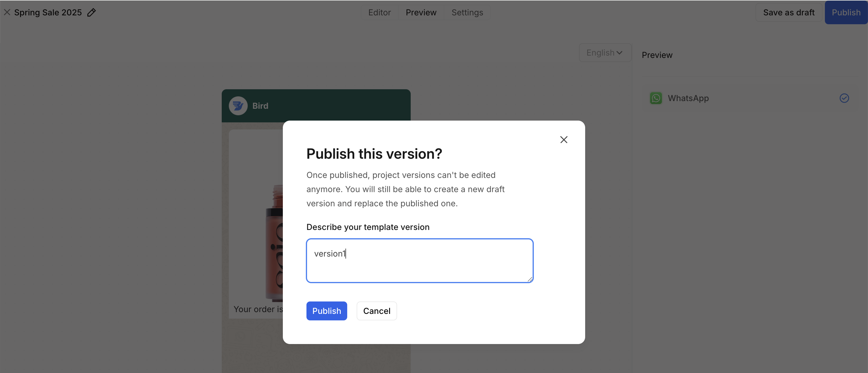Click the Bird chat header name
The width and height of the screenshot is (868, 373).
pos(260,106)
